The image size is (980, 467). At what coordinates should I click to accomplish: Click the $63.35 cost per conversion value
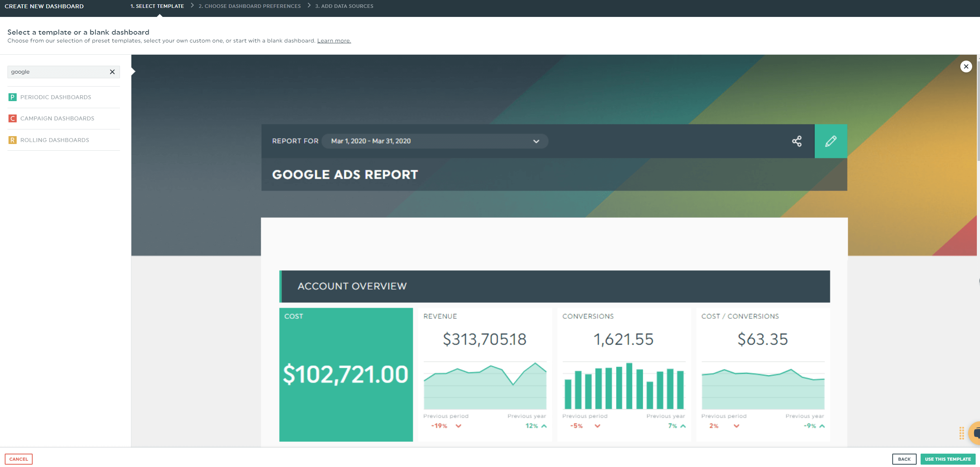point(762,340)
